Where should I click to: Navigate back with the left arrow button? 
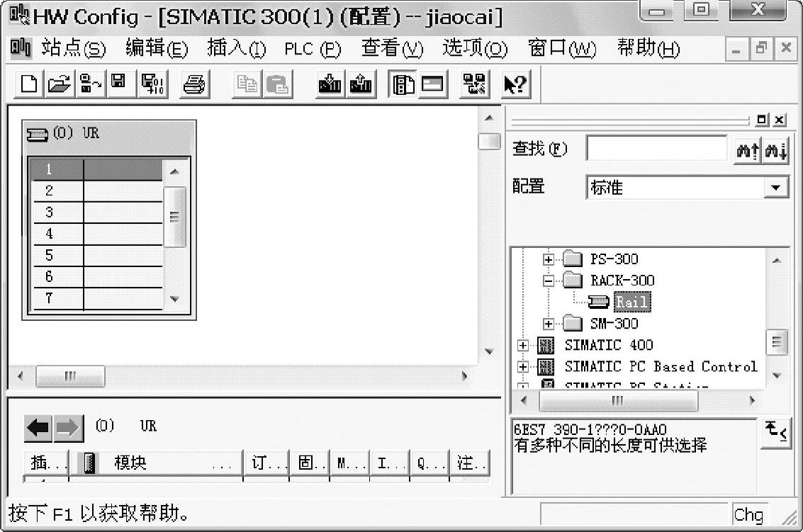[x=38, y=428]
